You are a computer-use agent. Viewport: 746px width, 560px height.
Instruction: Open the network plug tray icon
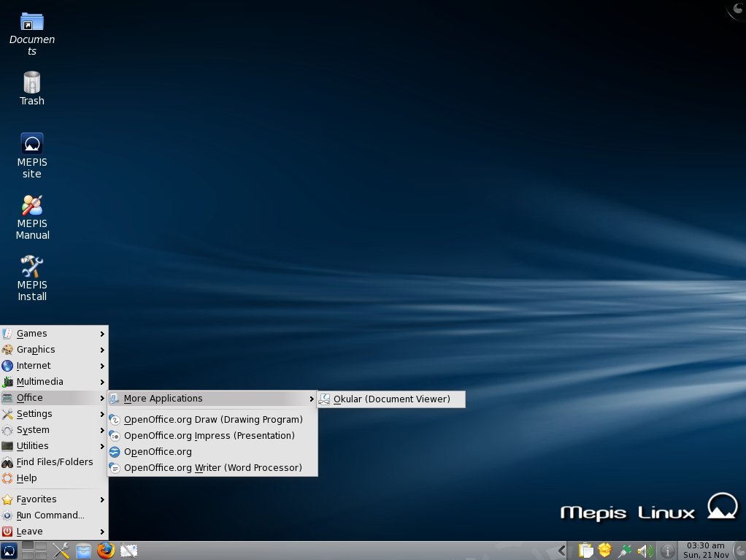[x=624, y=551]
